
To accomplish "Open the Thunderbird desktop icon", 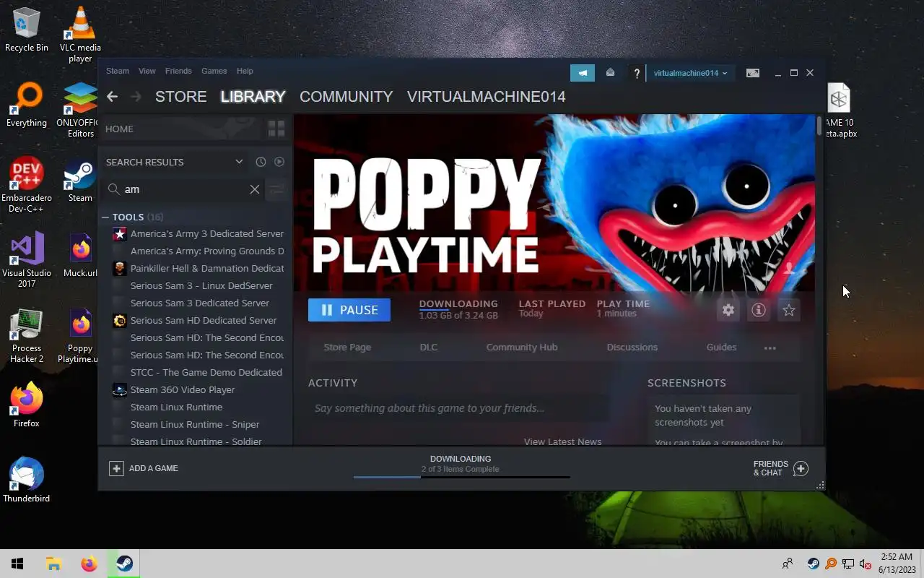I will 27,480.
